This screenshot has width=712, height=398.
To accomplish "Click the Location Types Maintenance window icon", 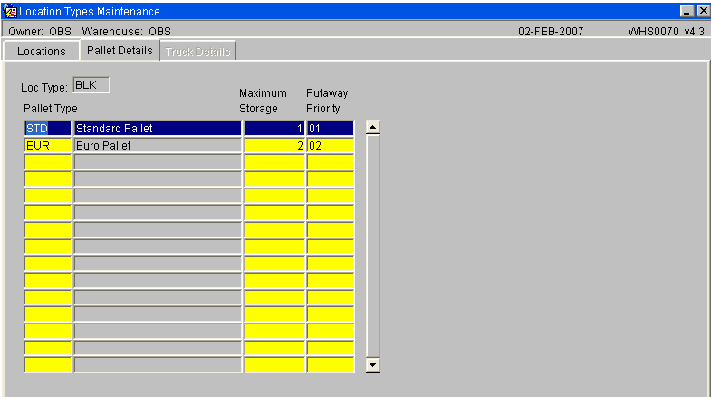I will (x=10, y=11).
